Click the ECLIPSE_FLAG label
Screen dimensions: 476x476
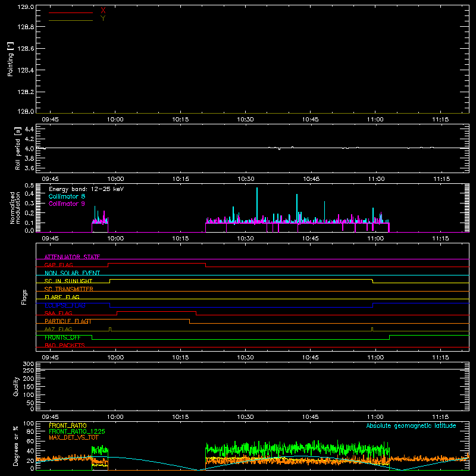point(65,305)
